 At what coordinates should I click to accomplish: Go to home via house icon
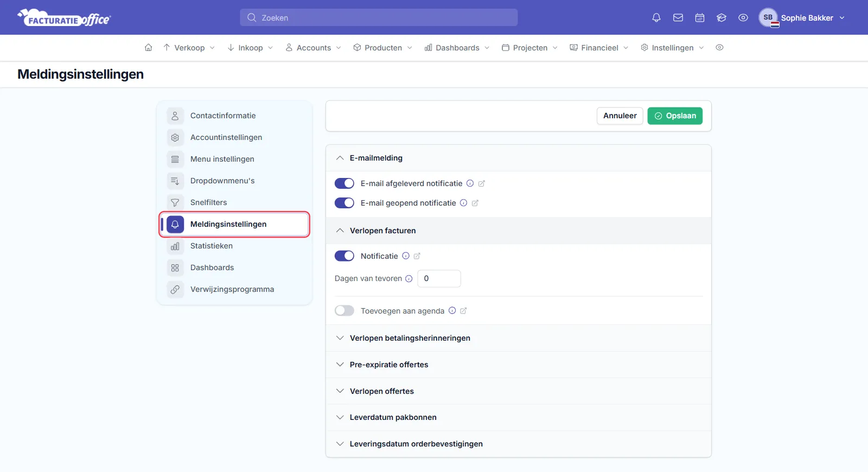(148, 48)
